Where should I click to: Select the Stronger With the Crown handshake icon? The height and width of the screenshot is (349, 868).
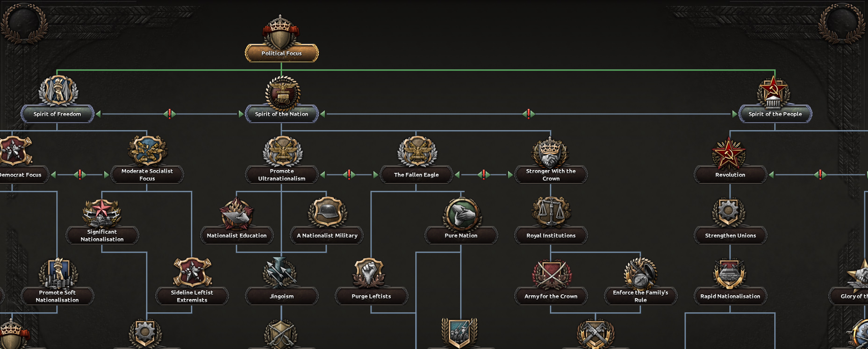tap(550, 152)
